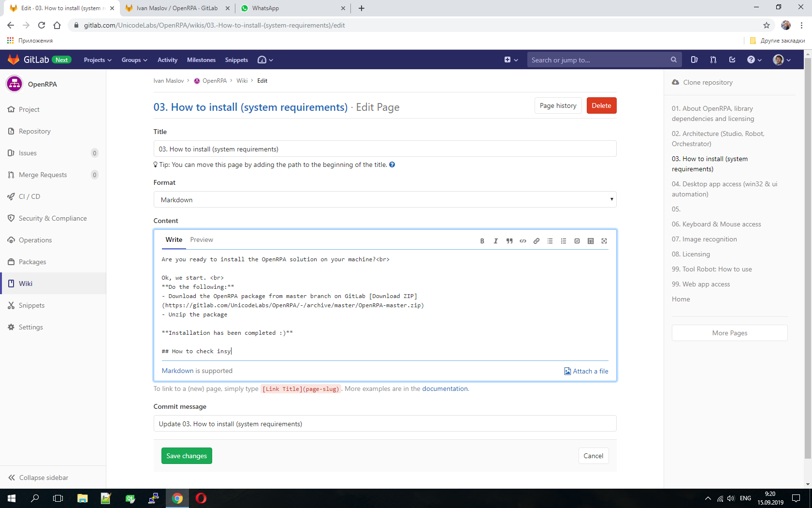Insert numbered list from editor toolbar

coord(563,241)
